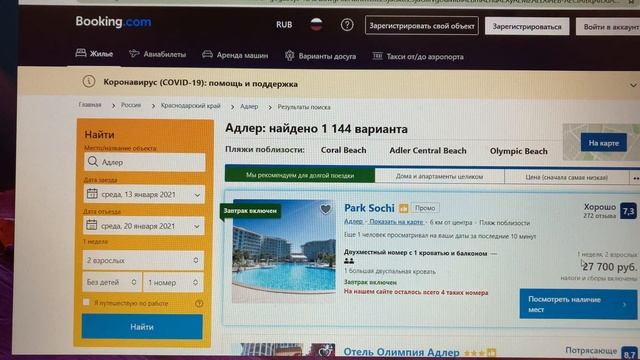The image size is (640, 360).
Task: Click the 'Промо' label on Park Sochi
Action: [x=425, y=208]
